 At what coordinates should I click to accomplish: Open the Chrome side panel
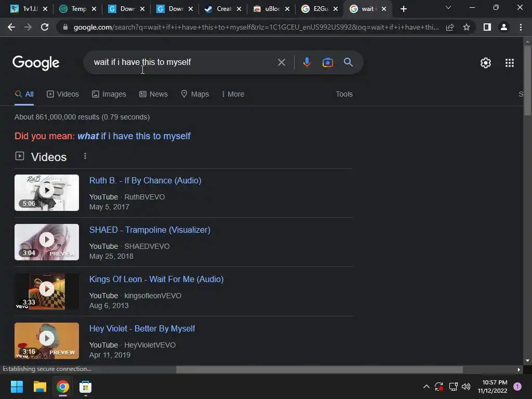pos(487,27)
